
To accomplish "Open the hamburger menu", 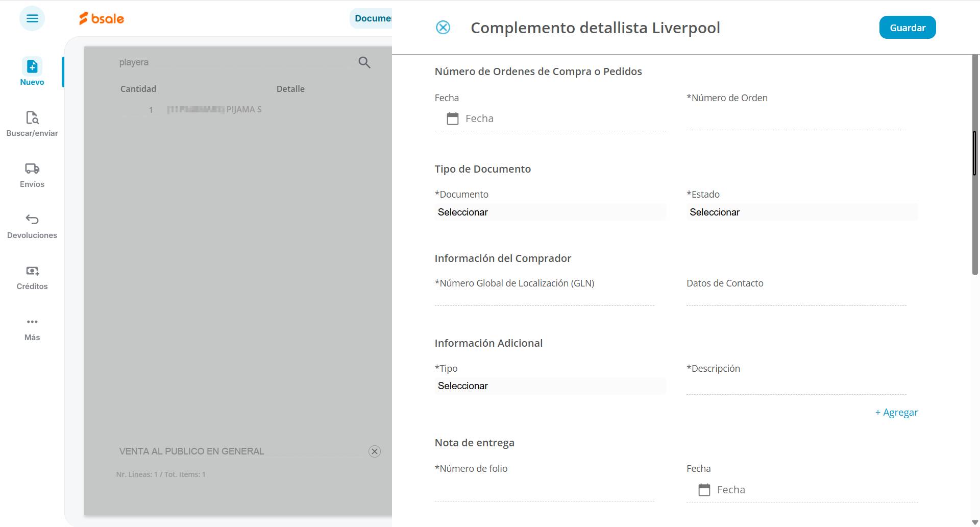I will point(32,18).
